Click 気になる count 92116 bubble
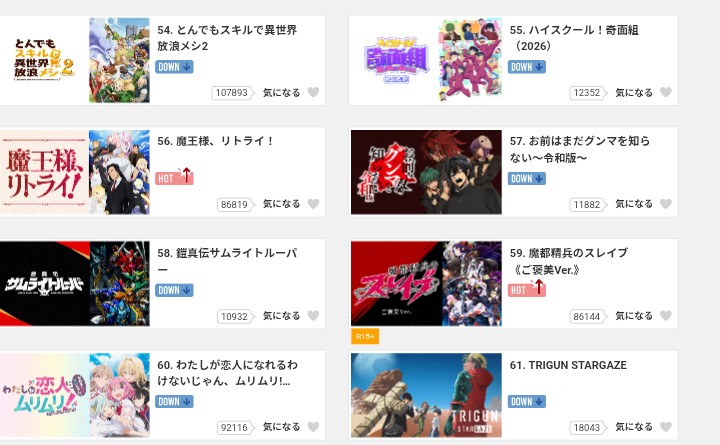This screenshot has height=445, width=720. click(x=235, y=428)
